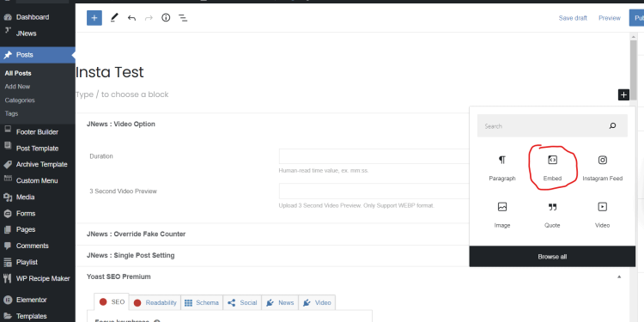Insert the Embed block

(552, 168)
